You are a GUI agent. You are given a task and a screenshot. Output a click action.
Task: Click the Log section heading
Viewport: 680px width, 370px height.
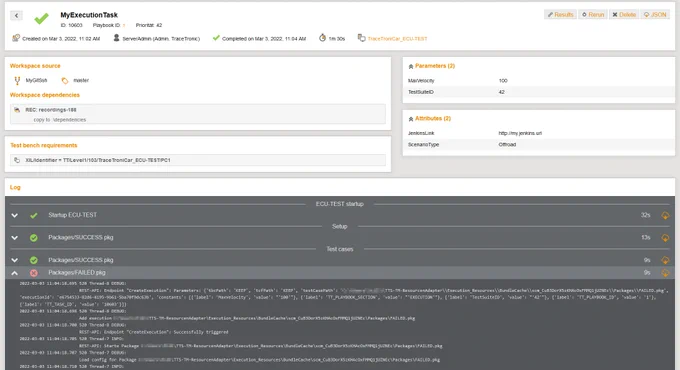15,187
